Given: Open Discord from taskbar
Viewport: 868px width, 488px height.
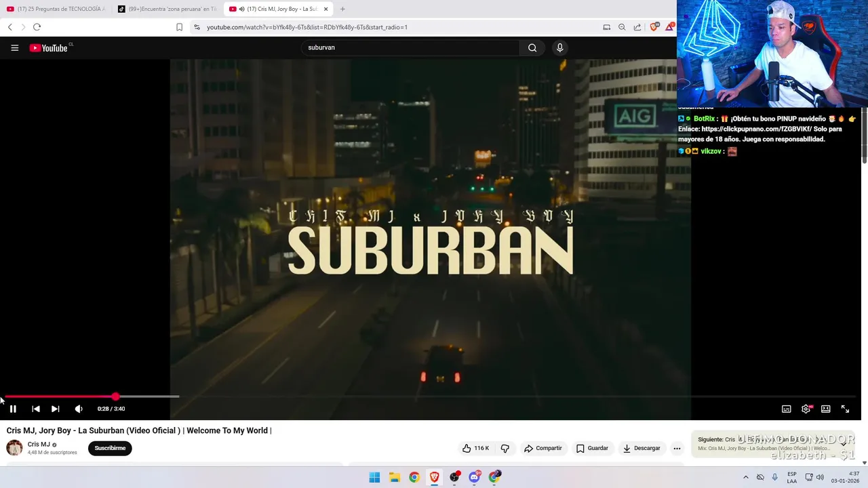Looking at the screenshot, I should (475, 477).
